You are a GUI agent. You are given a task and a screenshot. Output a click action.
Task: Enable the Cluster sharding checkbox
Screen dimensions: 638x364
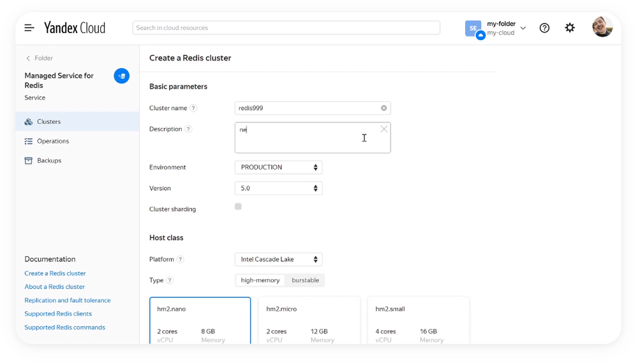(x=238, y=207)
